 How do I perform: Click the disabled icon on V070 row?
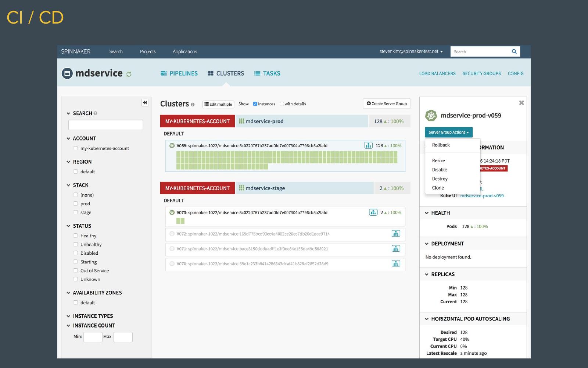click(x=172, y=263)
